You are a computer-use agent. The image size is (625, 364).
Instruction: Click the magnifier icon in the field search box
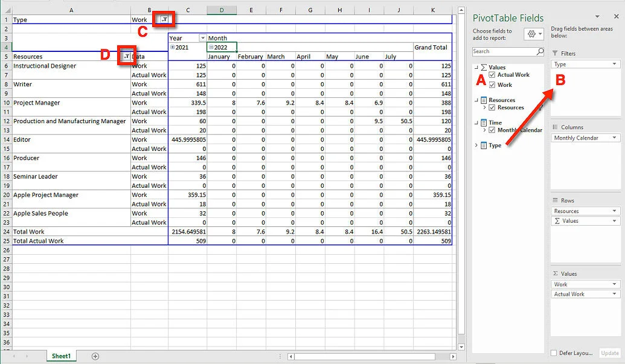click(540, 51)
